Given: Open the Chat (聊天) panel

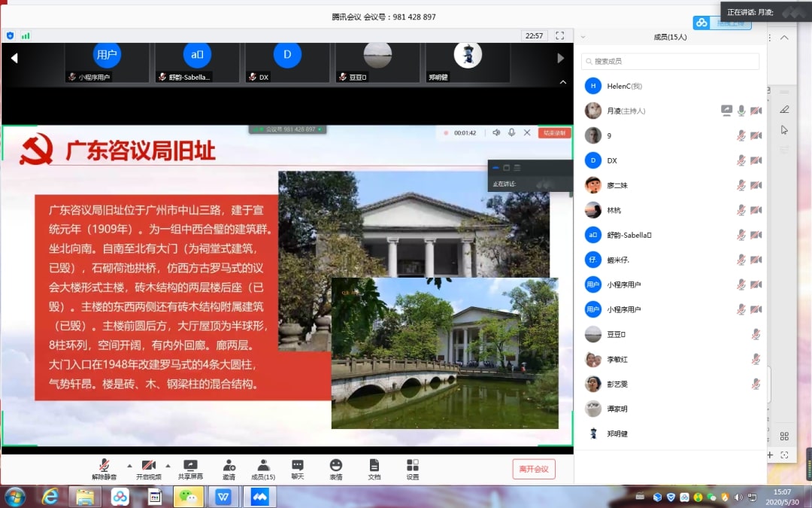Looking at the screenshot, I should 298,469.
